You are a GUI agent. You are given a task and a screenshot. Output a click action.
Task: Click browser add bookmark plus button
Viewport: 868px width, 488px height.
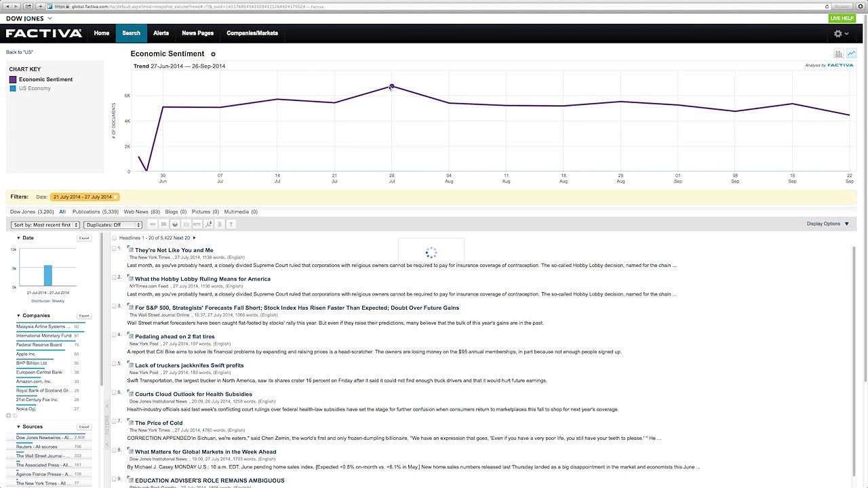click(40, 6)
